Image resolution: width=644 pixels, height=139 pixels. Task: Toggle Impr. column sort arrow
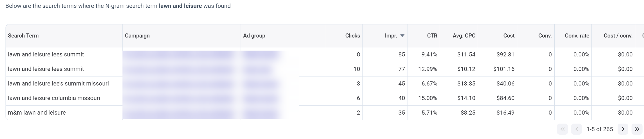click(402, 36)
